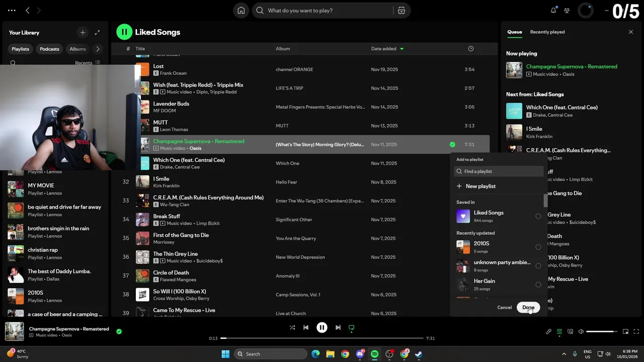Sort by the duration clock header
644x362 pixels.
471,49
